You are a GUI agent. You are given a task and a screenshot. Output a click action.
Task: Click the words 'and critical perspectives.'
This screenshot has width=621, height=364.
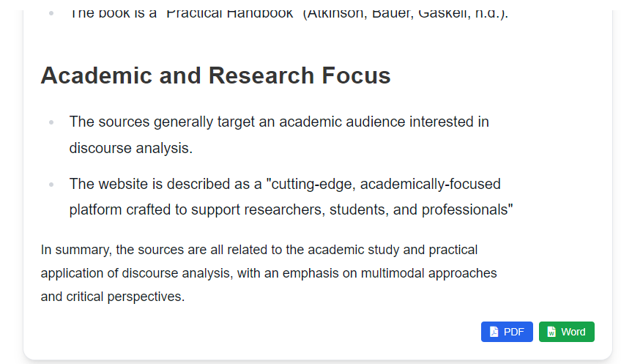pyautogui.click(x=113, y=297)
